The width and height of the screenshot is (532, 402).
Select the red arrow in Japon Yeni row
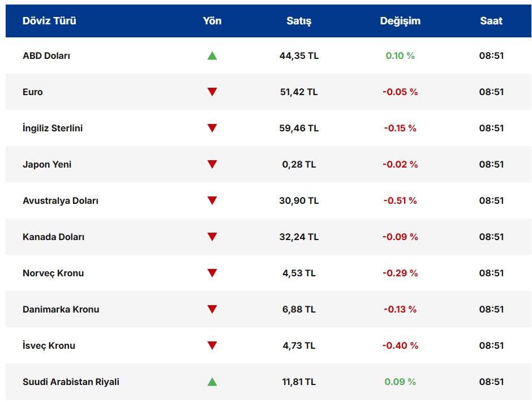coord(212,164)
